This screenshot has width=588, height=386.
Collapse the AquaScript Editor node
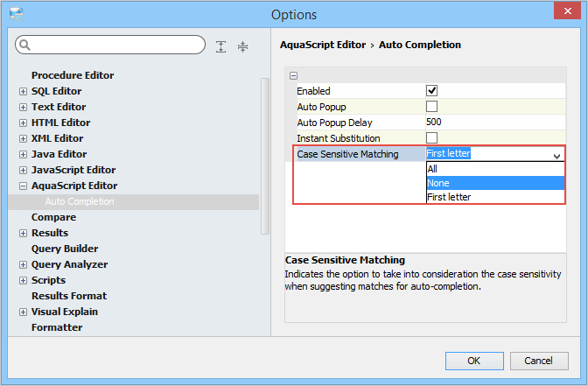pos(23,186)
